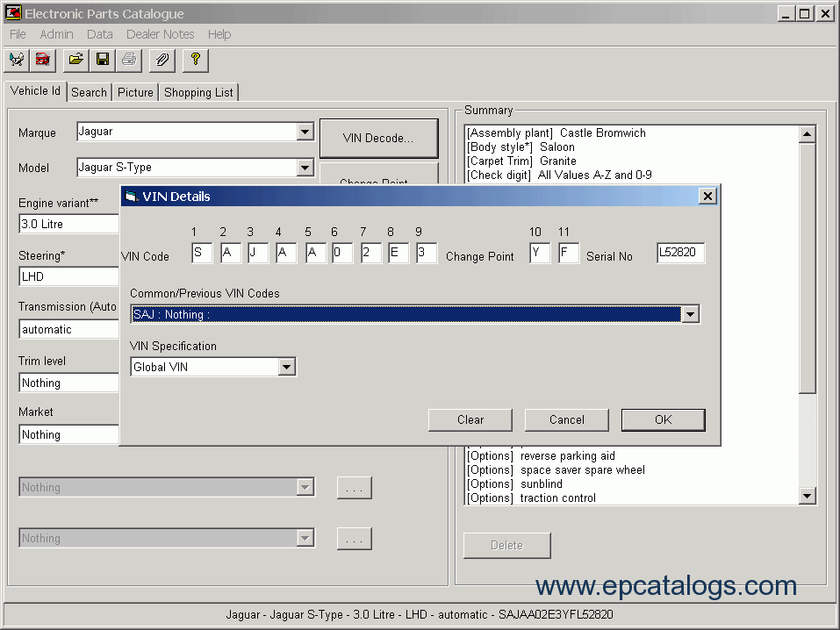The image size is (840, 630).
Task: Close the VIN Details dialog
Action: 707,196
